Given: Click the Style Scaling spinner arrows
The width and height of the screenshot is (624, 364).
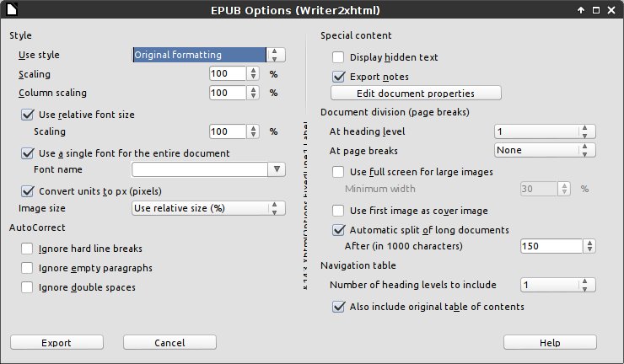Looking at the screenshot, I should point(253,73).
